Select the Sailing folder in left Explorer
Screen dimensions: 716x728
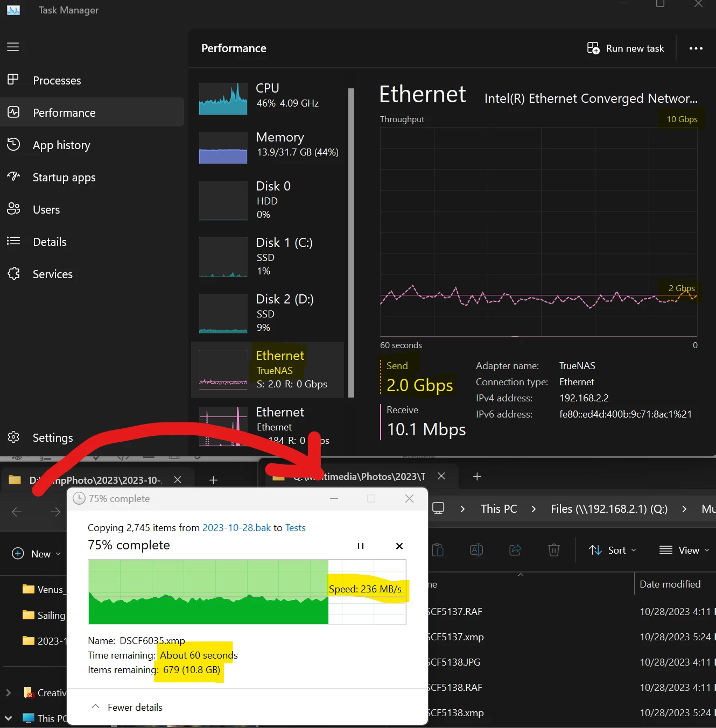[x=43, y=615]
